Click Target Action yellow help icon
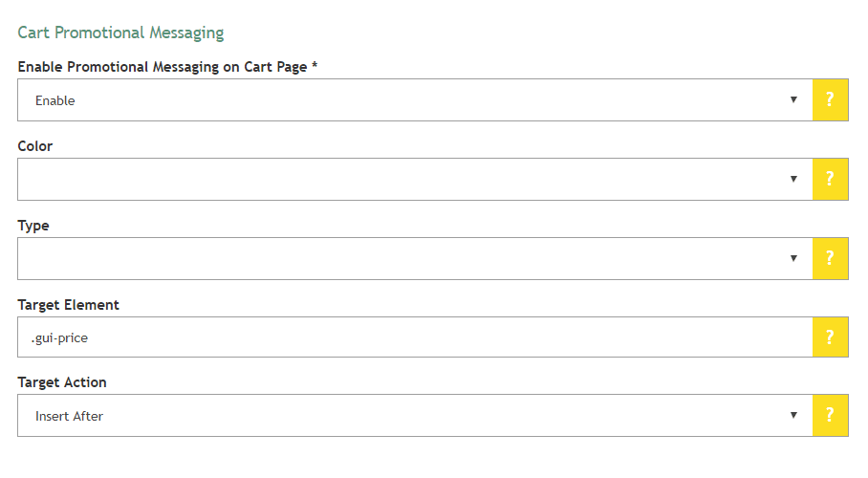This screenshot has width=868, height=478. (830, 415)
